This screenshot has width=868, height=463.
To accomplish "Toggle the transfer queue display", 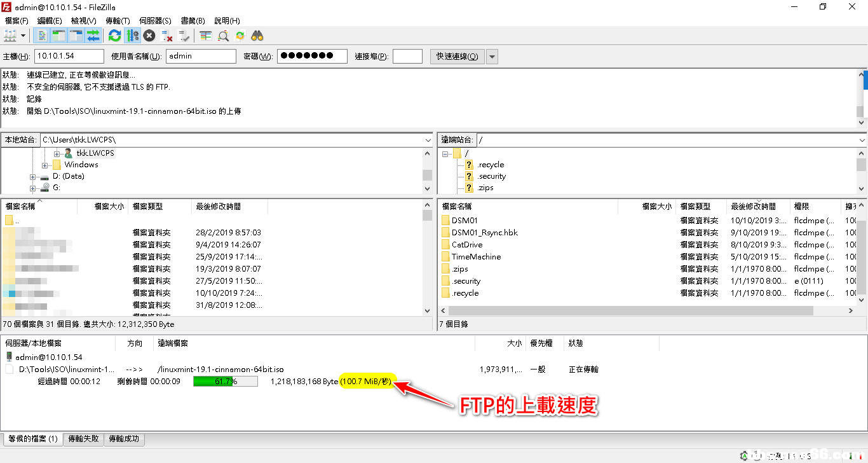I will pos(93,36).
